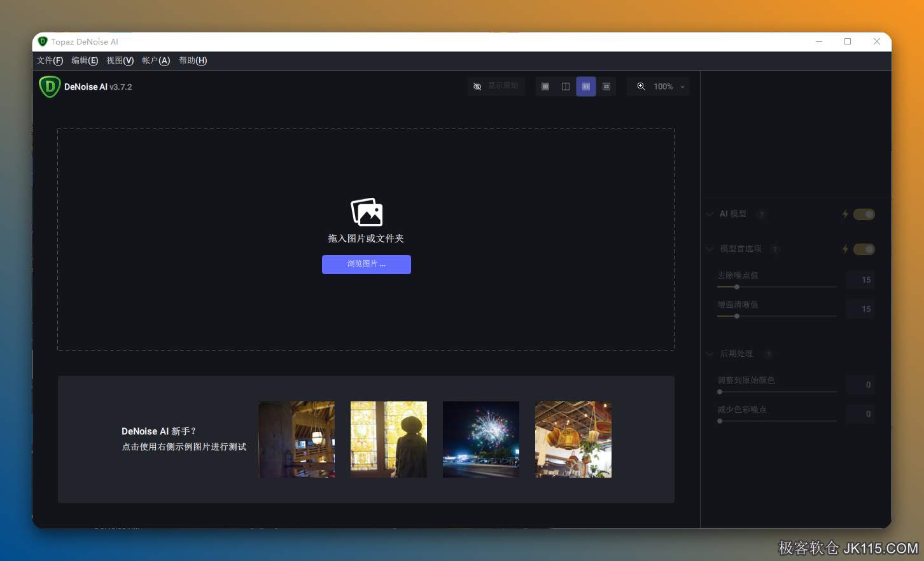
Task: Click the image placeholder icon in drop area
Action: click(x=367, y=212)
